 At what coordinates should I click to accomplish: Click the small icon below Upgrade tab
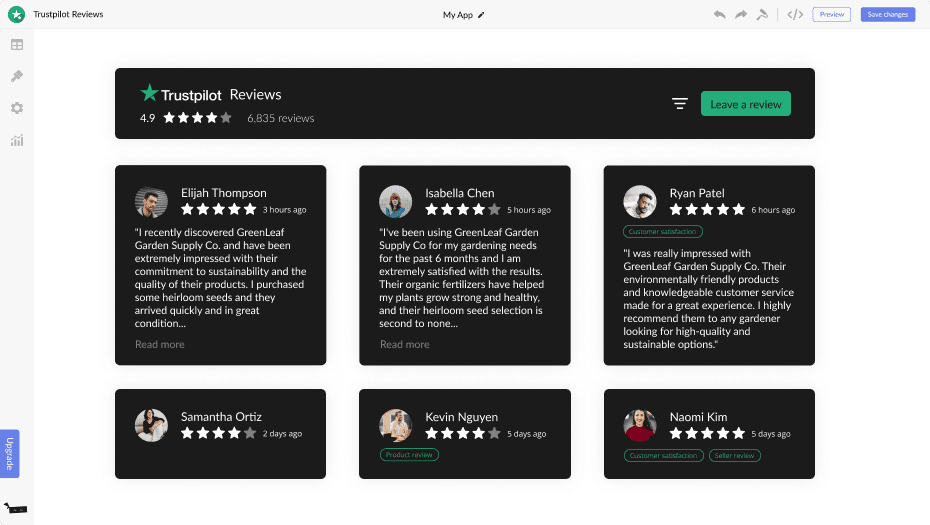pyautogui.click(x=15, y=508)
